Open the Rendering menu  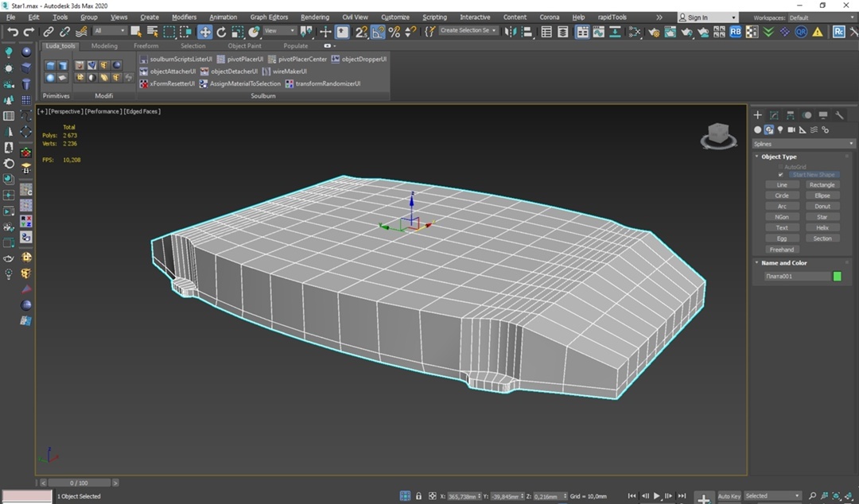tap(315, 17)
